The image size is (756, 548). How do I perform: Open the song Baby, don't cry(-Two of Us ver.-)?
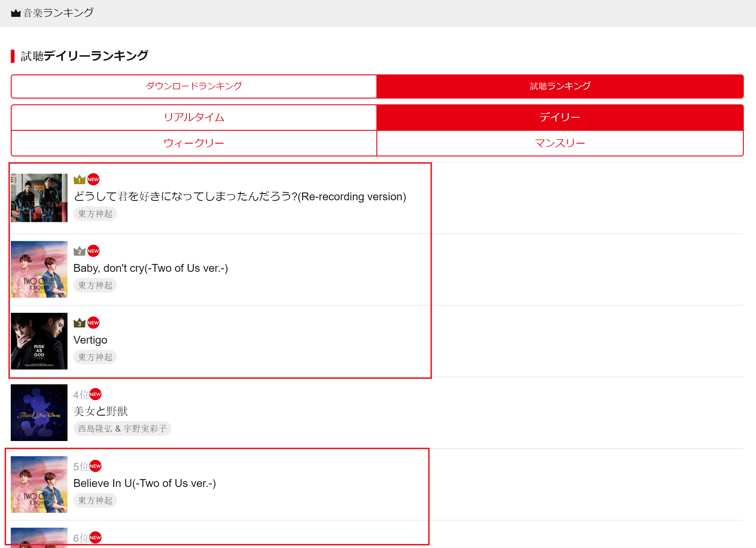point(150,268)
